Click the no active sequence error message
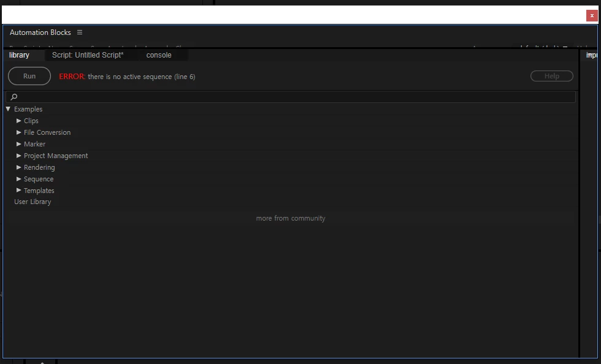Image resolution: width=601 pixels, height=364 pixels. coord(128,77)
